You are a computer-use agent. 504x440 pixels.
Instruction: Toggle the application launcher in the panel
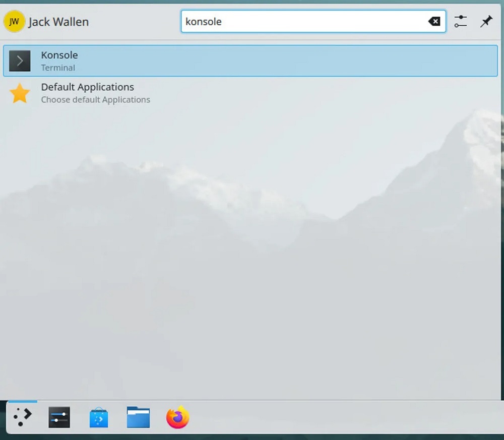[23, 417]
